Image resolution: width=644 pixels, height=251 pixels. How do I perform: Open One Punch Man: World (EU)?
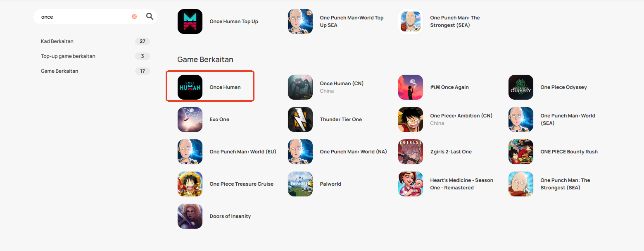coord(242,152)
